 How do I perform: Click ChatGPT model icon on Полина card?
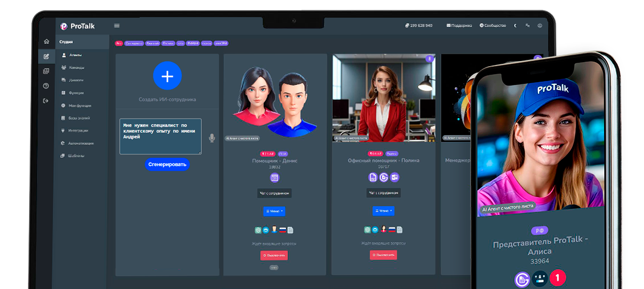point(367,230)
